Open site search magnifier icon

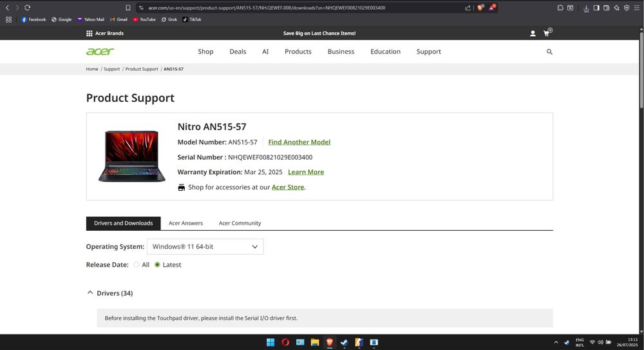click(x=549, y=52)
